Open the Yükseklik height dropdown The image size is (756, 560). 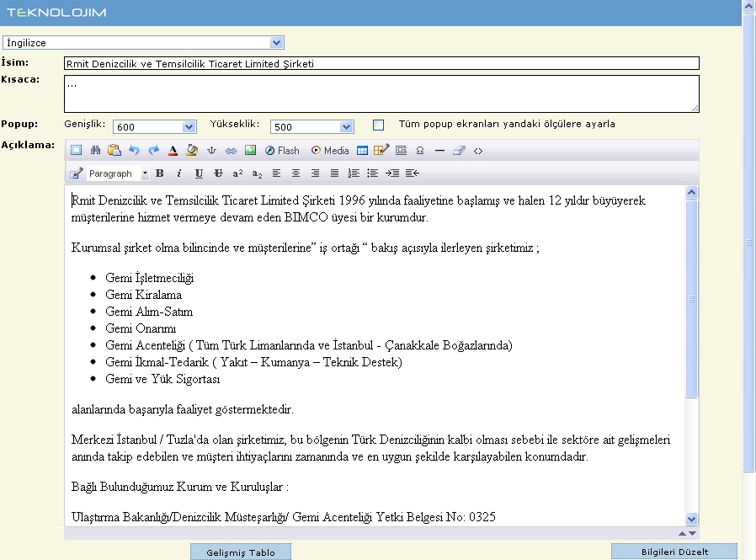[312, 126]
